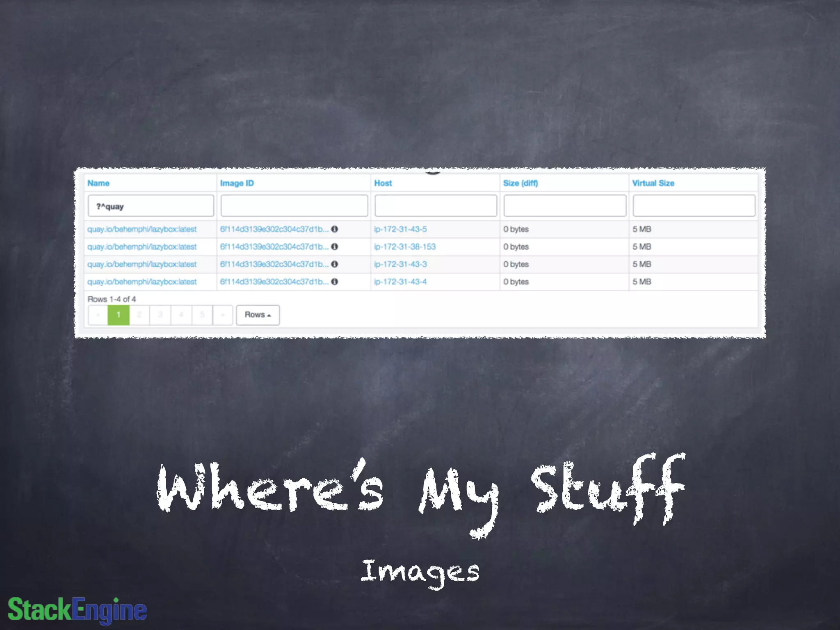Open lazybox:latest link in ip-172-31-38-153 row
Screen dimensions: 840x630
point(142,247)
